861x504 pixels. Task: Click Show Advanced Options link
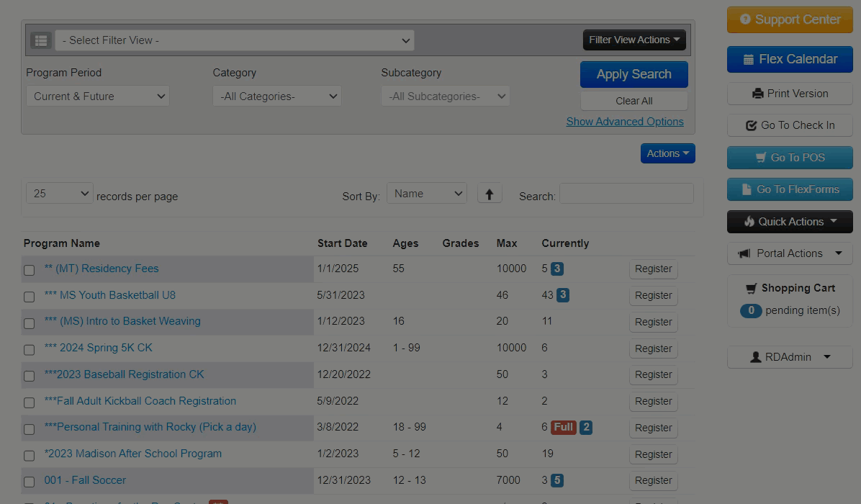click(x=625, y=122)
